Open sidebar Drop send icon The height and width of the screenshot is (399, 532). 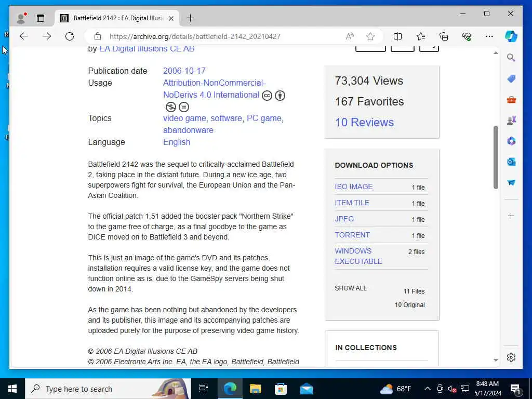pos(511,182)
